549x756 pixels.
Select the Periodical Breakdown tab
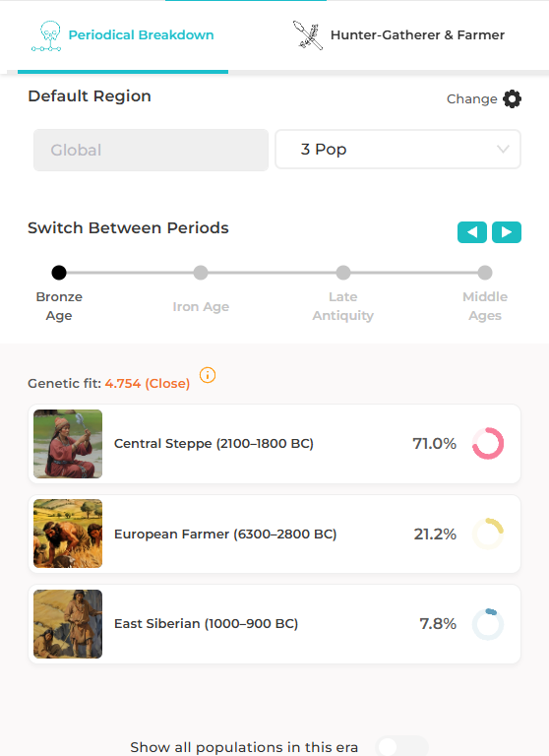[123, 35]
